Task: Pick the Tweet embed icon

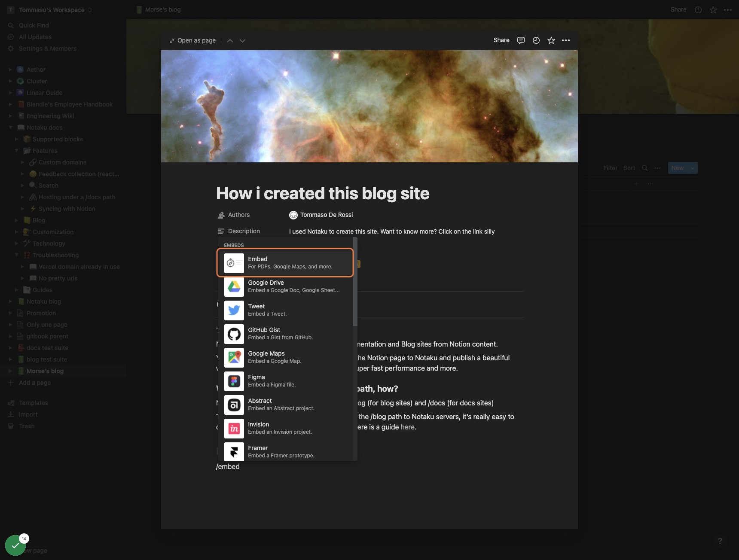Action: pyautogui.click(x=234, y=310)
